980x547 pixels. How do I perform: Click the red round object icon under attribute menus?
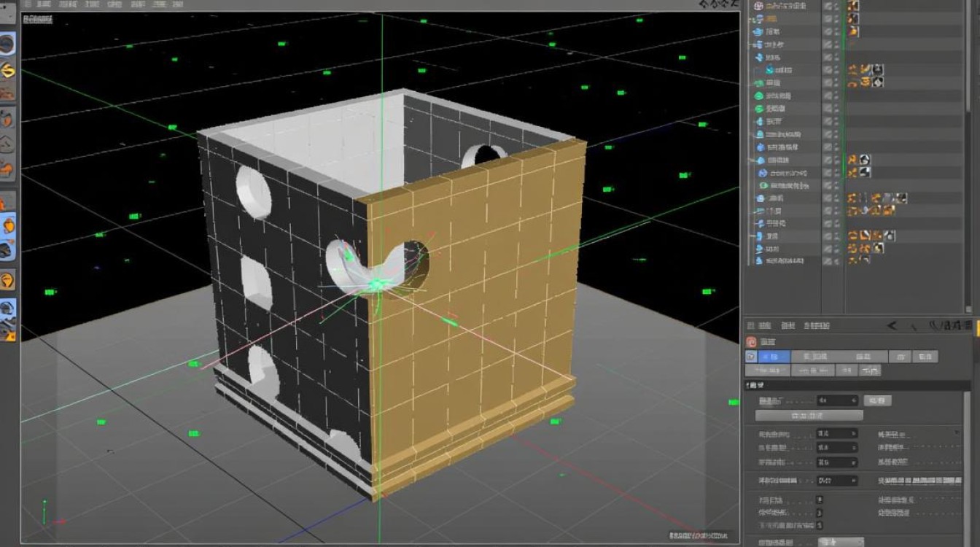(x=751, y=341)
